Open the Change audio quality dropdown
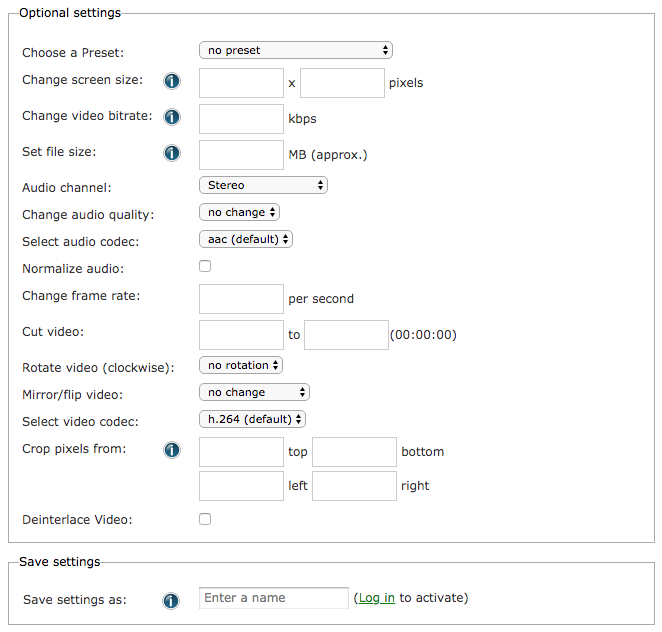This screenshot has height=632, width=662. point(239,212)
